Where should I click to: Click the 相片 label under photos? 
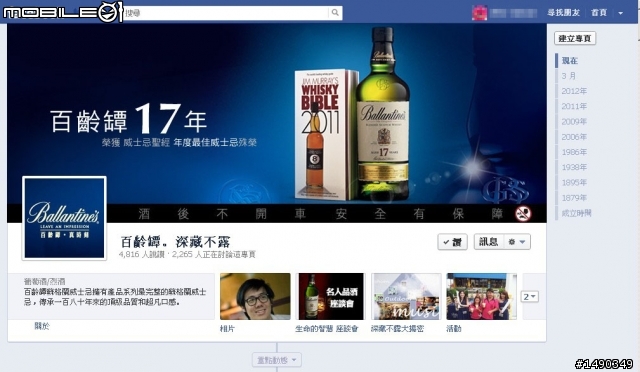pos(227,329)
